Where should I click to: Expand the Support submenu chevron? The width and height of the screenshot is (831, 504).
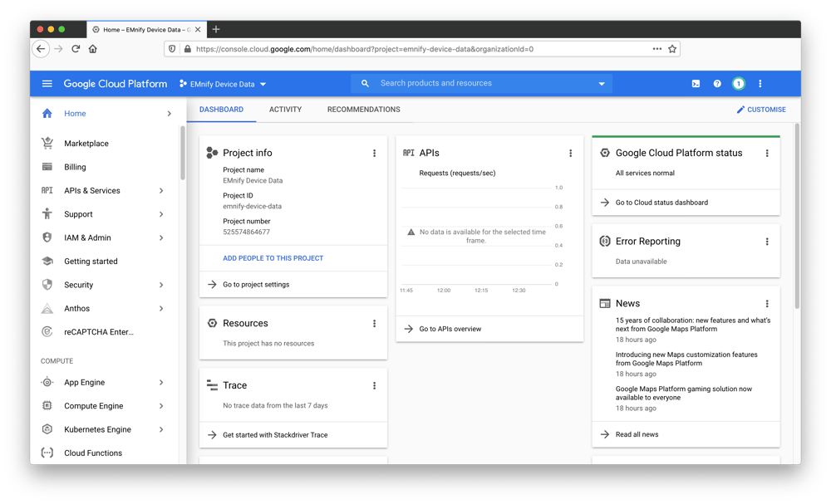[161, 214]
